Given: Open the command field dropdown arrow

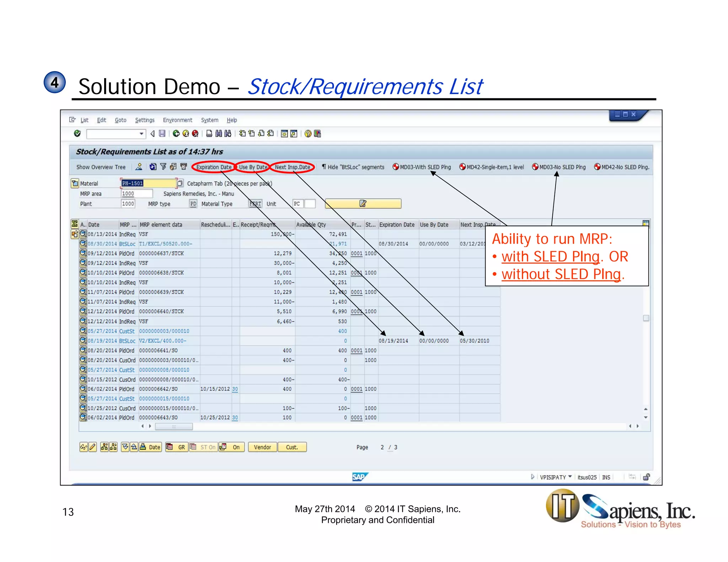Looking at the screenshot, I should [x=141, y=134].
